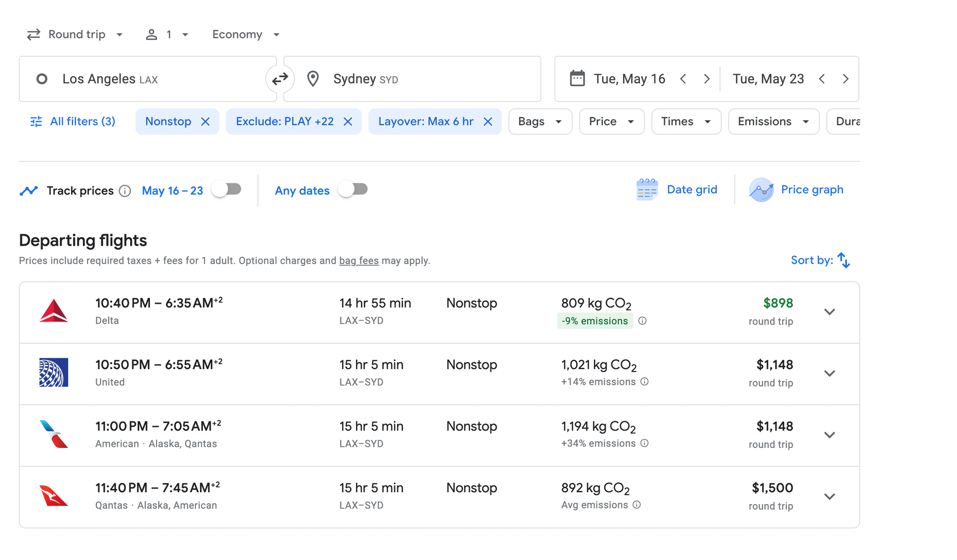Click the Sort by arrows icon
Screen dimensions: 957x560
(843, 260)
